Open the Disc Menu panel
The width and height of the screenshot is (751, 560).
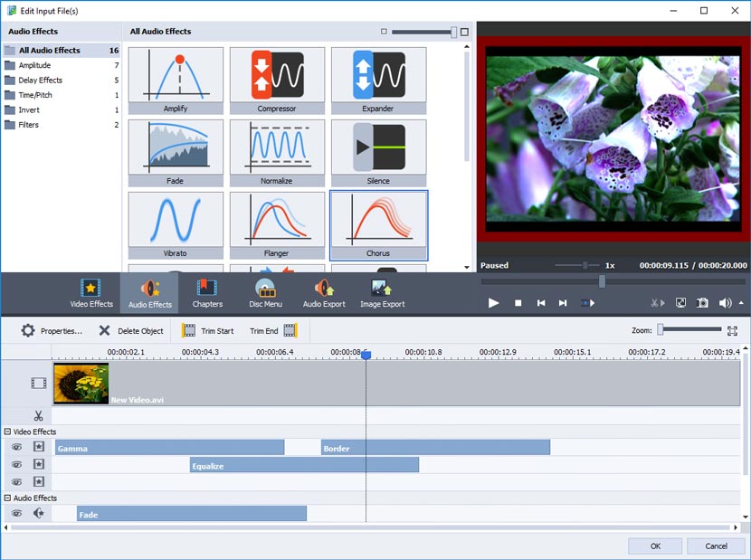coord(265,291)
